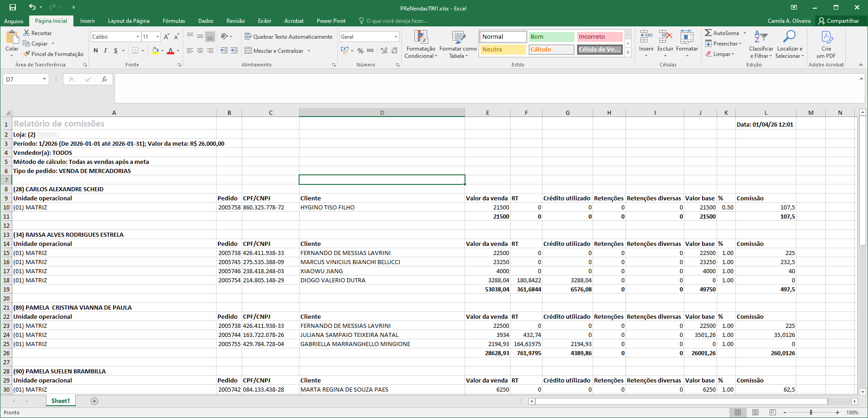The width and height of the screenshot is (868, 418).
Task: Open the Calibri font name dropdown
Action: [x=138, y=37]
